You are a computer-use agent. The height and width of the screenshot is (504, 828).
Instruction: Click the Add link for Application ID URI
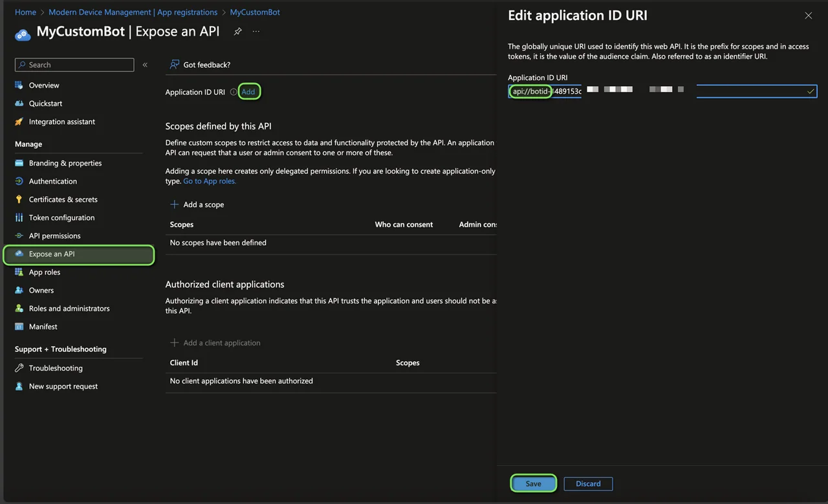248,92
